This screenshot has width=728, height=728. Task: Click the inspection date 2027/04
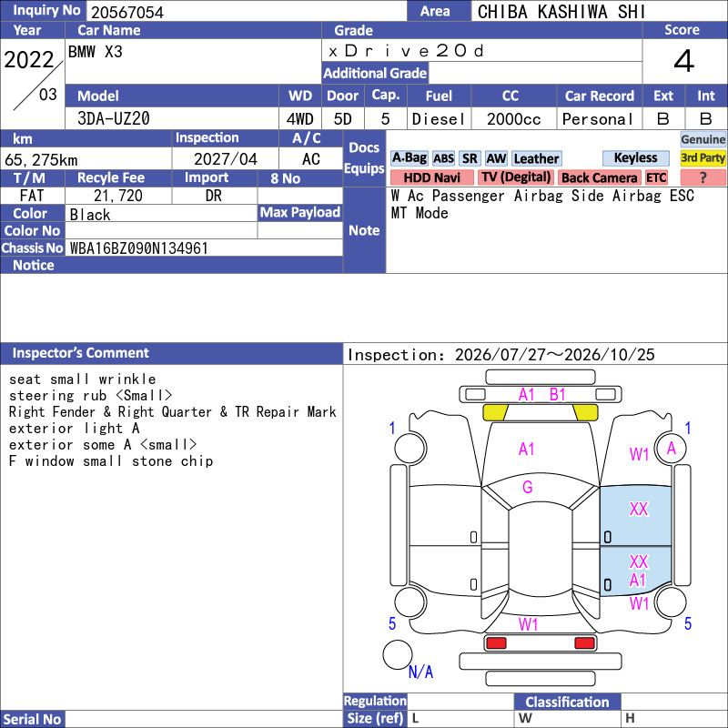[225, 158]
